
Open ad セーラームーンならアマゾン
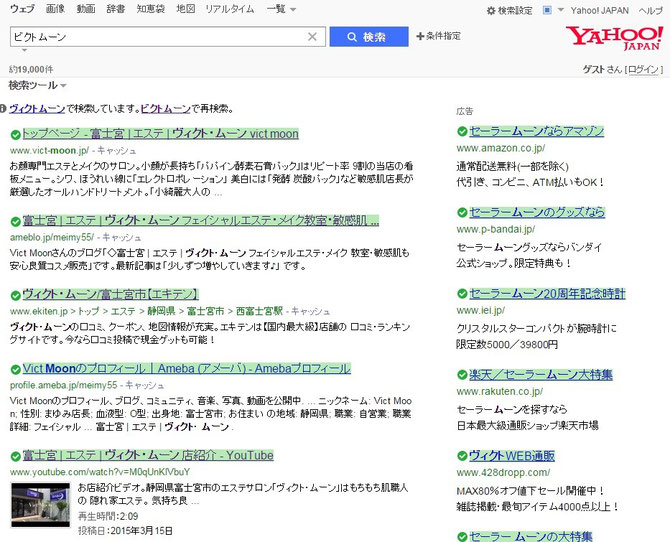536,131
